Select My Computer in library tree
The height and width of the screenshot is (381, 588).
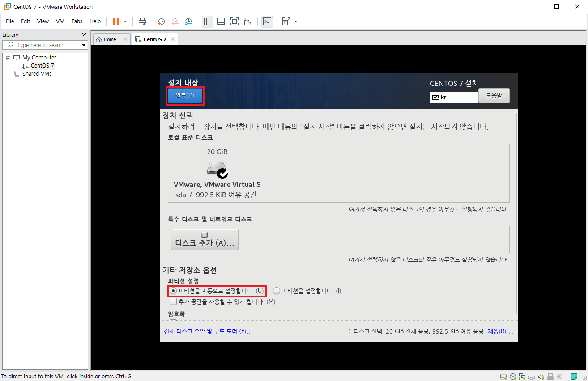pyautogui.click(x=39, y=58)
